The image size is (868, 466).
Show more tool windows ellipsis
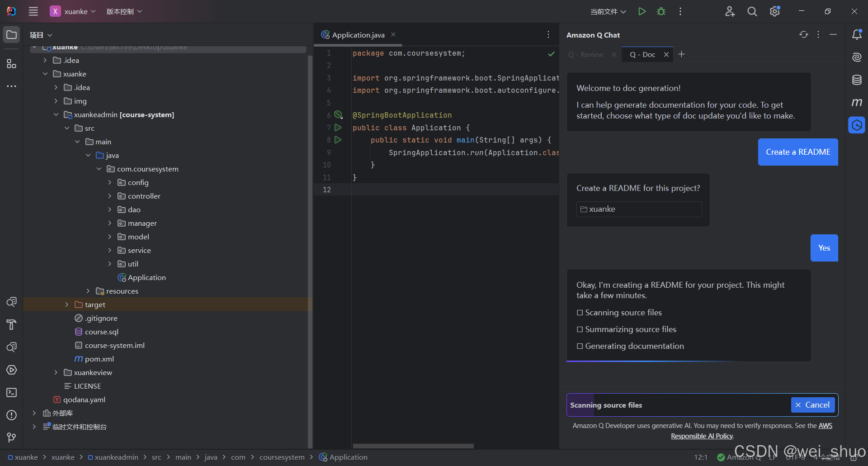tap(11, 86)
